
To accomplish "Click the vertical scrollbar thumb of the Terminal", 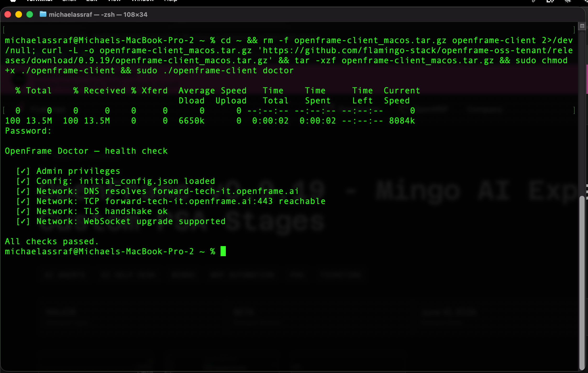I will pos(582,283).
